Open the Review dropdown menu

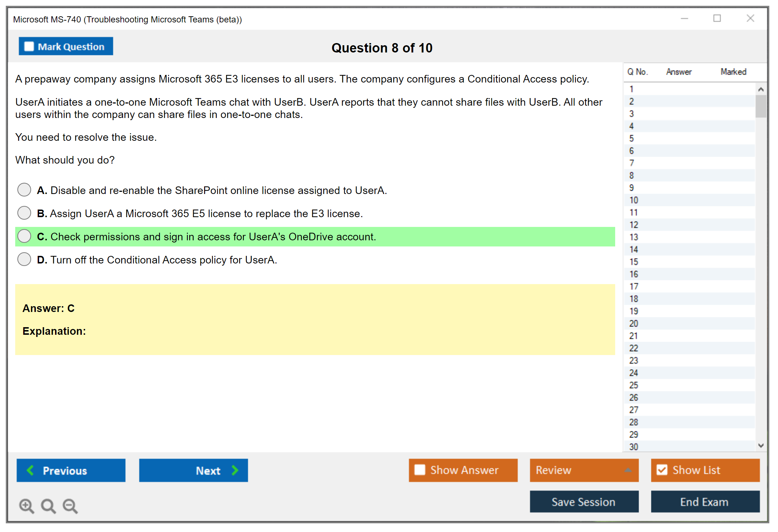point(628,470)
